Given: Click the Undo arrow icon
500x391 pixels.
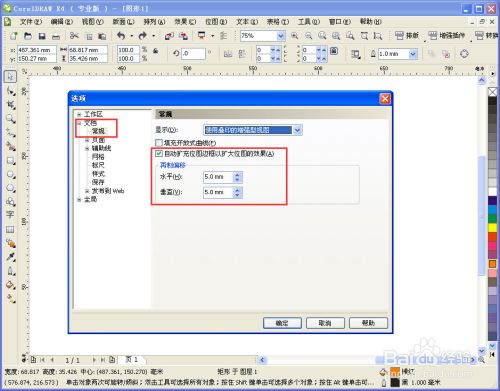Looking at the screenshot, I should [121, 36].
